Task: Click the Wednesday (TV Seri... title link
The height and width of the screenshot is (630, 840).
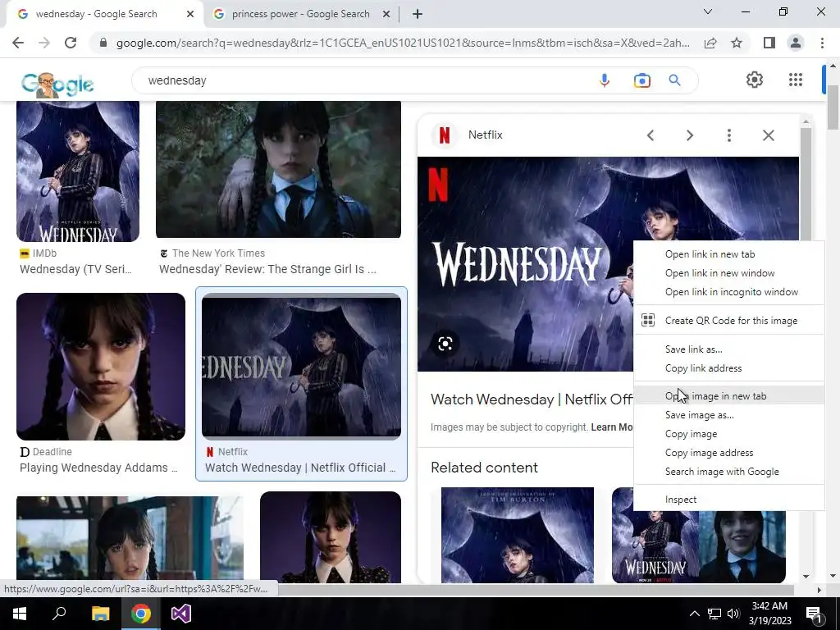Action: coord(75,269)
